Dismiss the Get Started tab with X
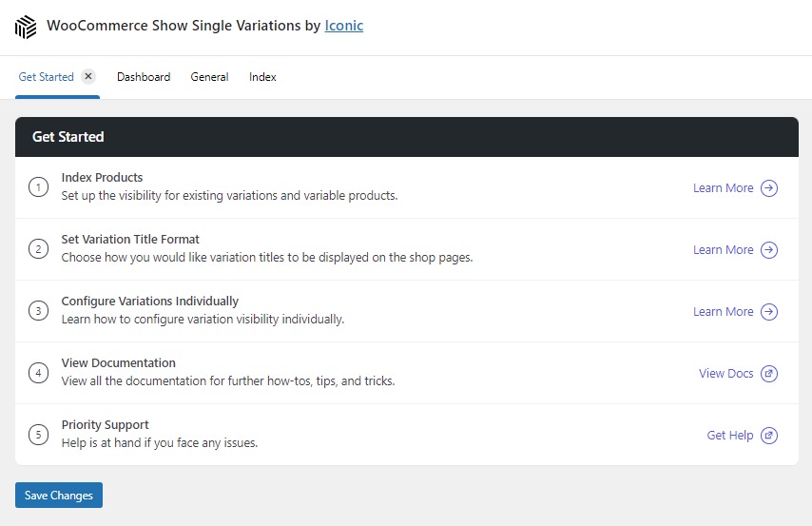This screenshot has height=526, width=812. 88,76
